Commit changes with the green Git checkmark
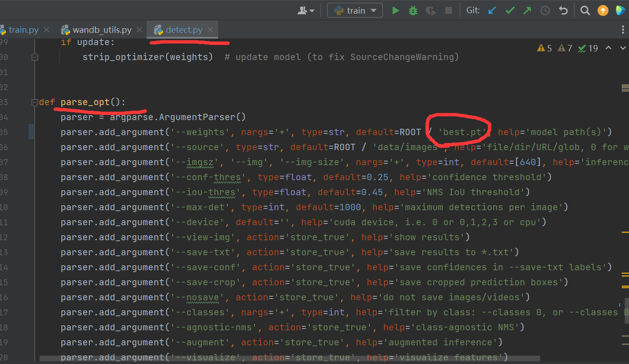 point(510,10)
